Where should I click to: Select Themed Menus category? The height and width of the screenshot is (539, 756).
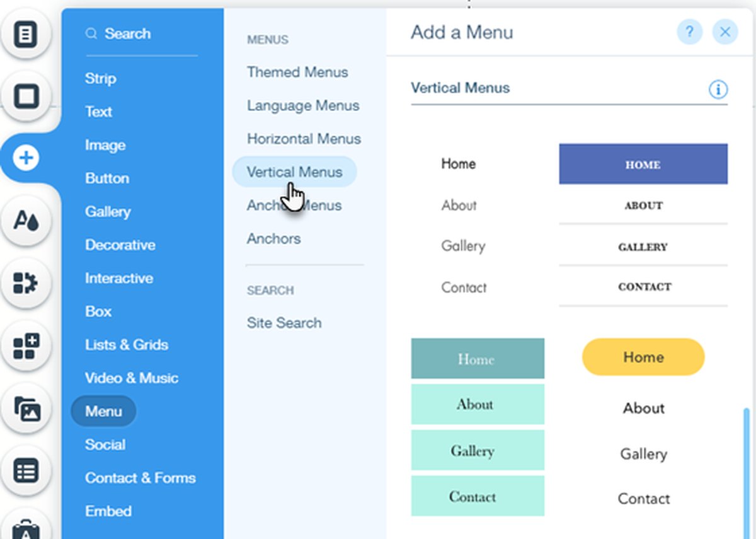click(297, 72)
